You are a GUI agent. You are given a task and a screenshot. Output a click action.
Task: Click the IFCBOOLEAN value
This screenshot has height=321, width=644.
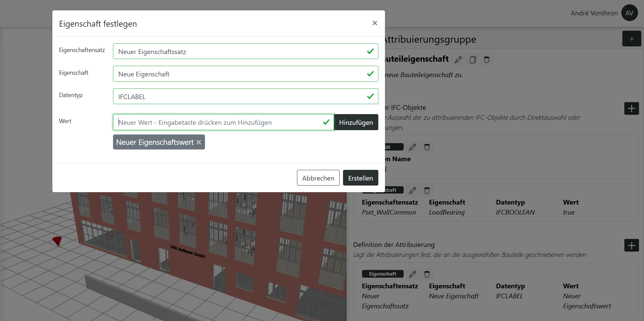coord(515,212)
